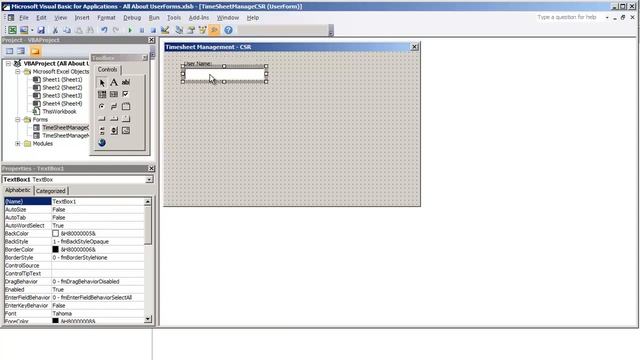The height and width of the screenshot is (360, 640).
Task: Undo the last action via the toolbar
Action: pos(104,30)
